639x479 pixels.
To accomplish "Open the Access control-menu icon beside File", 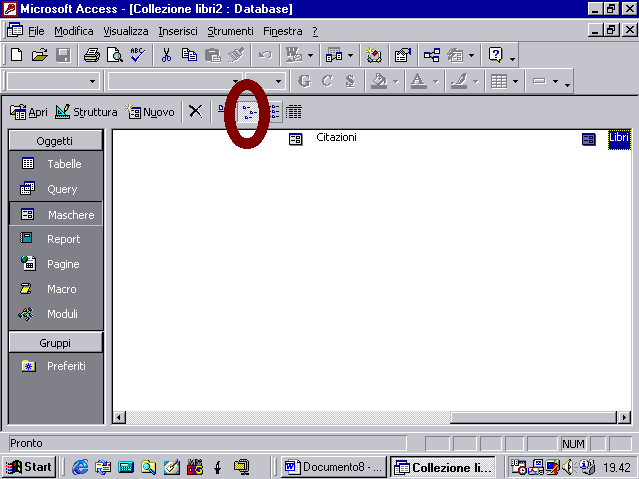I will (15, 30).
